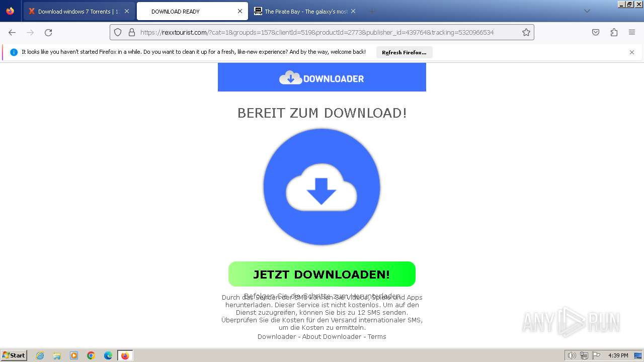
Task: Click the info icon in notification bar
Action: point(14,52)
